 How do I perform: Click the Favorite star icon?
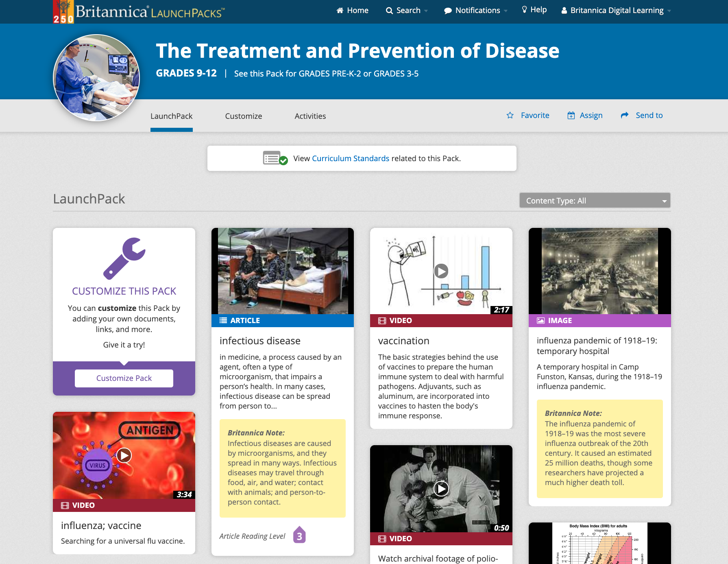[510, 115]
